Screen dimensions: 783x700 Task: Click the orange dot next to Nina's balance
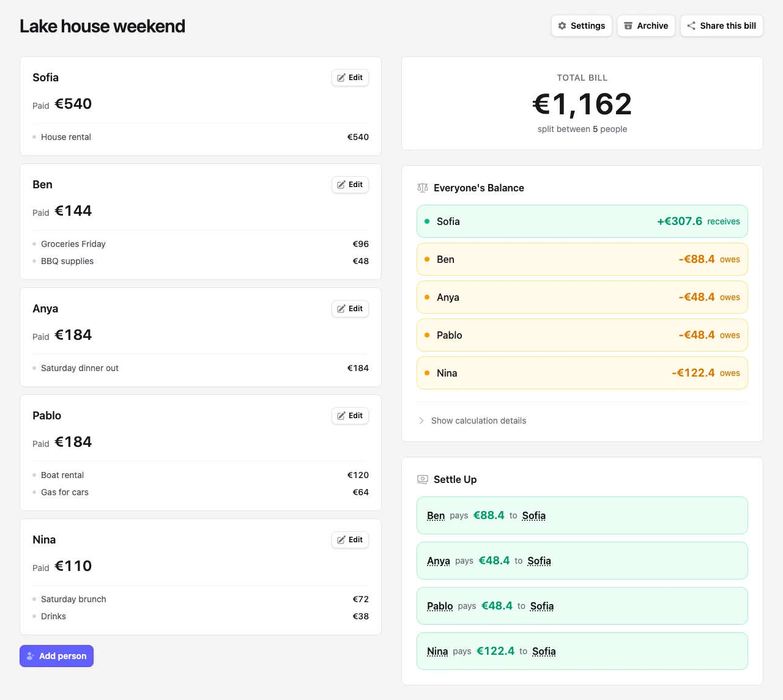click(x=427, y=373)
